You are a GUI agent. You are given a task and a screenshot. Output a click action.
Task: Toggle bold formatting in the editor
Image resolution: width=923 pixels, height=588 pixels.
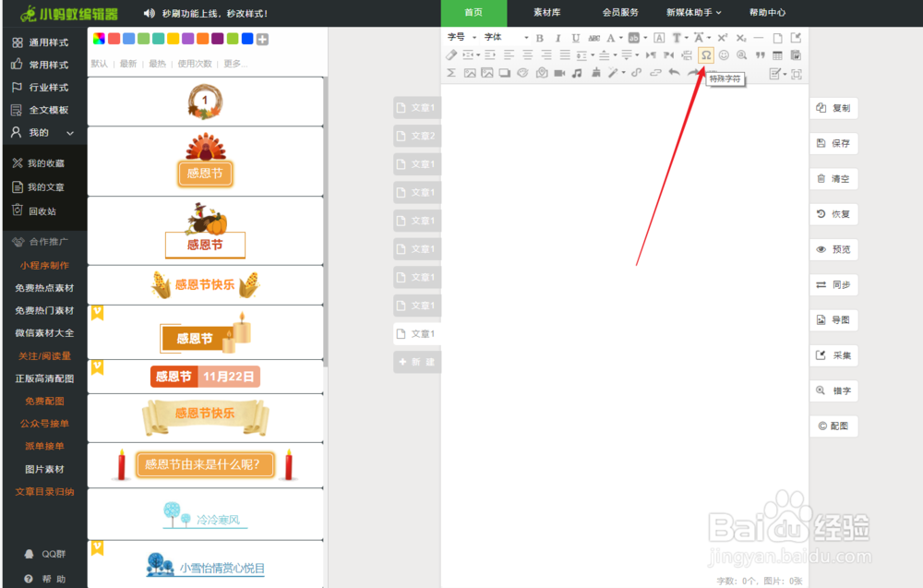coord(538,38)
